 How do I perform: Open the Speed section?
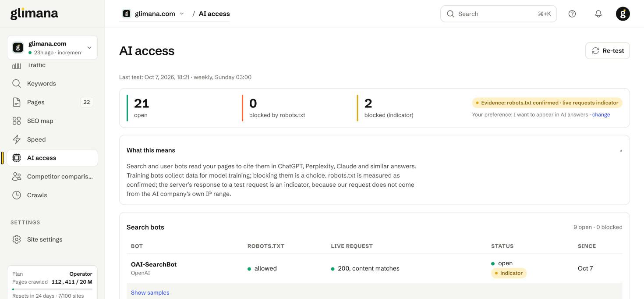[52, 139]
